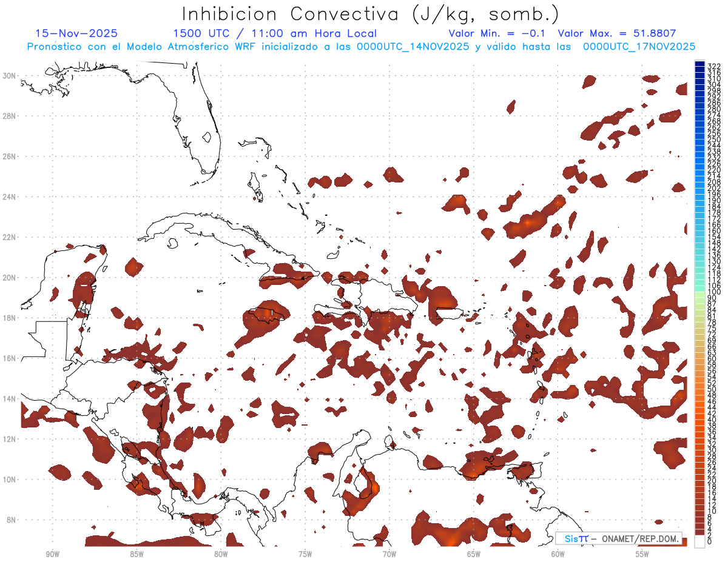This screenshot has width=728, height=562.
Task: Click the "60W" longitude label
Action: pos(558,554)
